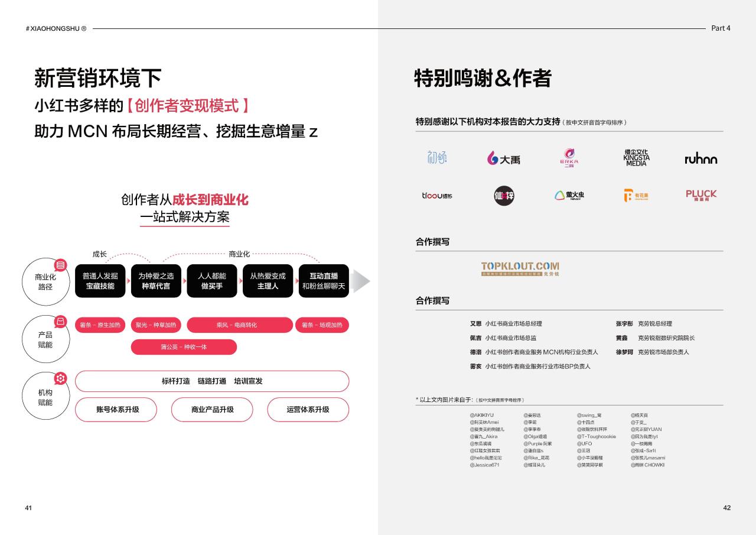Click the 特别感谢以下机构对本报告的大力支持 subheading

coord(488,121)
